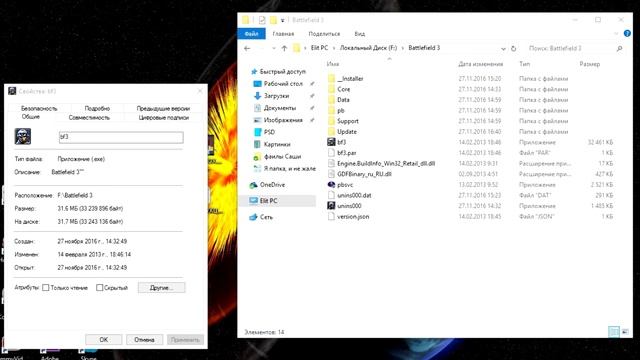Open Рабочий стол in navigation pane
This screenshot has width=640, height=360.
coord(283,84)
